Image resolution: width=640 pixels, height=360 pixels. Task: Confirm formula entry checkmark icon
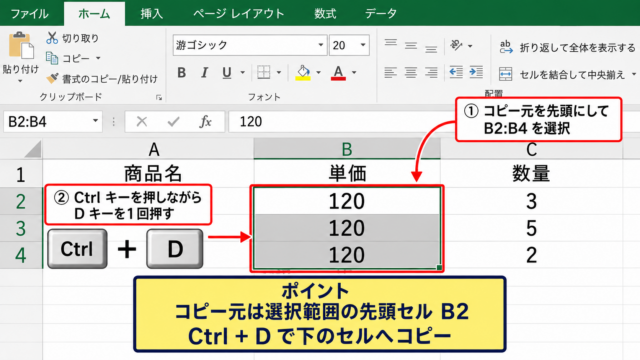tap(173, 122)
